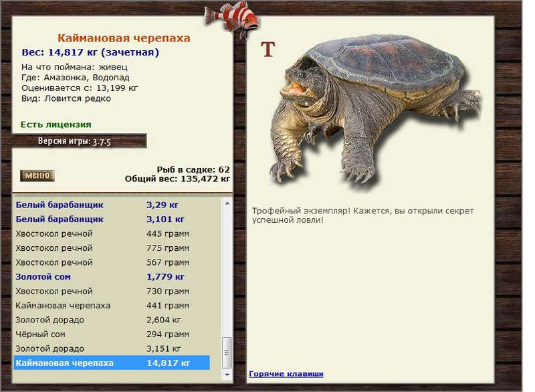Click the На что поймана: живец line

click(x=74, y=67)
